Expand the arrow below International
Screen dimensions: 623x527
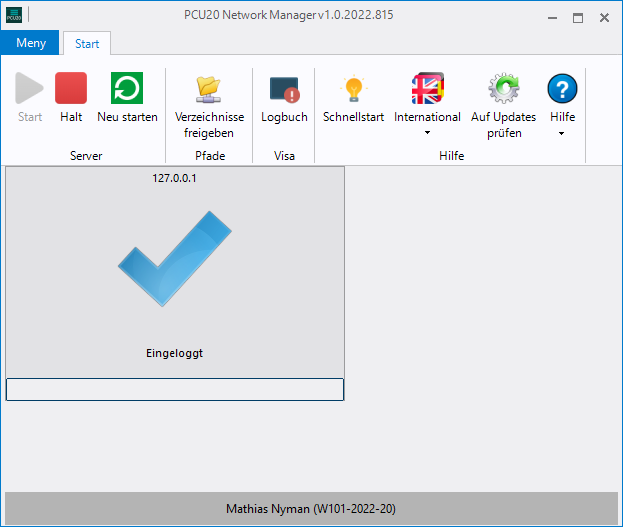click(427, 133)
